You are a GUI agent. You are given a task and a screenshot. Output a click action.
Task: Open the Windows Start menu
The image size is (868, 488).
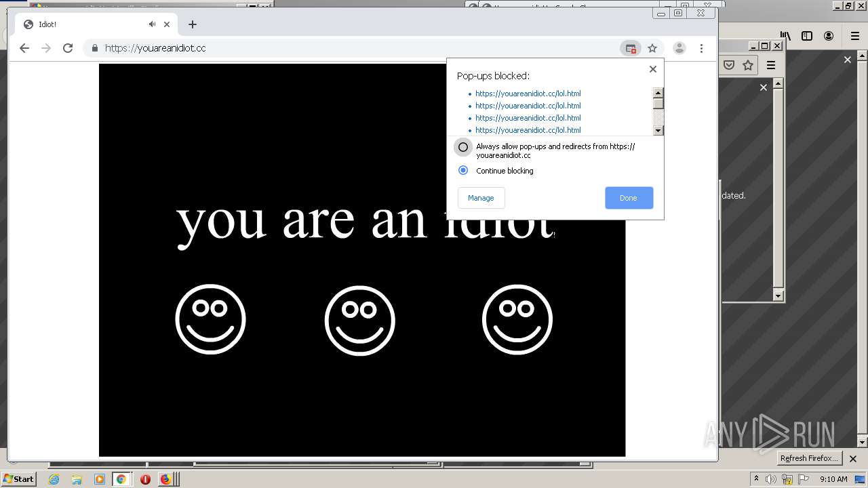(18, 479)
